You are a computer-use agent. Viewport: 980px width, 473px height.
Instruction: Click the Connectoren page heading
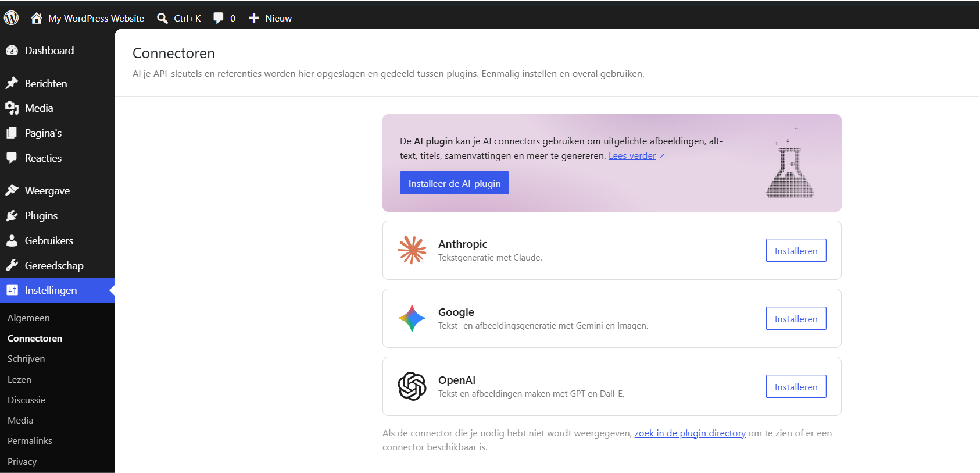174,53
